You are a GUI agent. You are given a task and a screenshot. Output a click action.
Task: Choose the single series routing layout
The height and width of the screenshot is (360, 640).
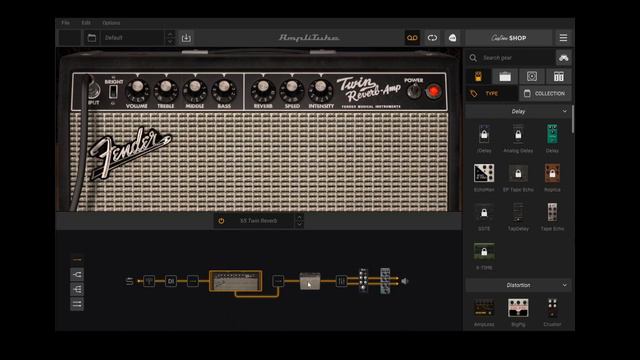click(77, 260)
